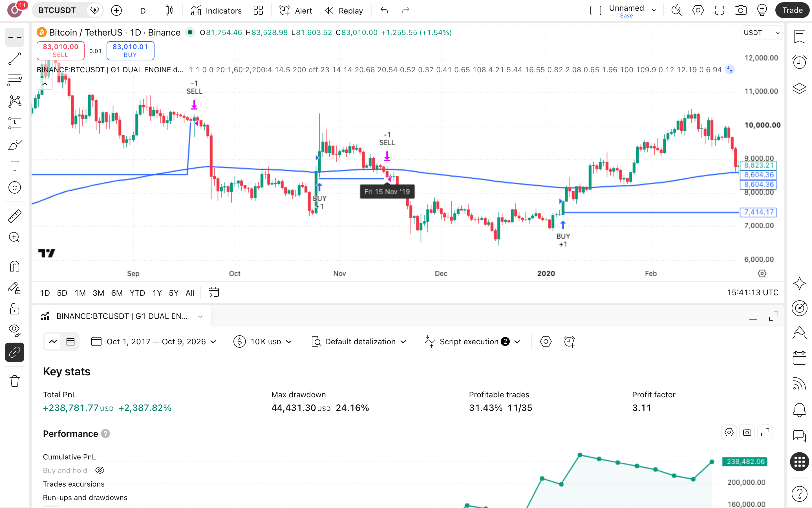Choose the brush drawing tool
Viewport: 812px width, 508px height.
point(14,144)
